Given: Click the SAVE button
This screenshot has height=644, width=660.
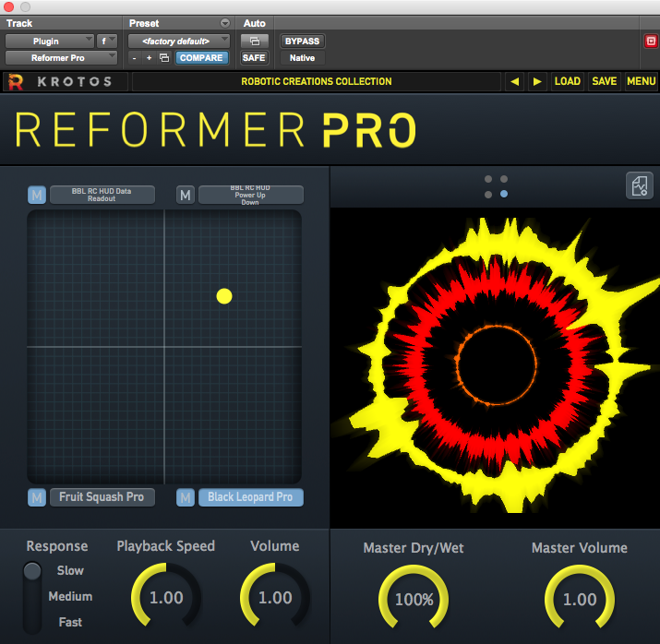Looking at the screenshot, I should pos(604,81).
